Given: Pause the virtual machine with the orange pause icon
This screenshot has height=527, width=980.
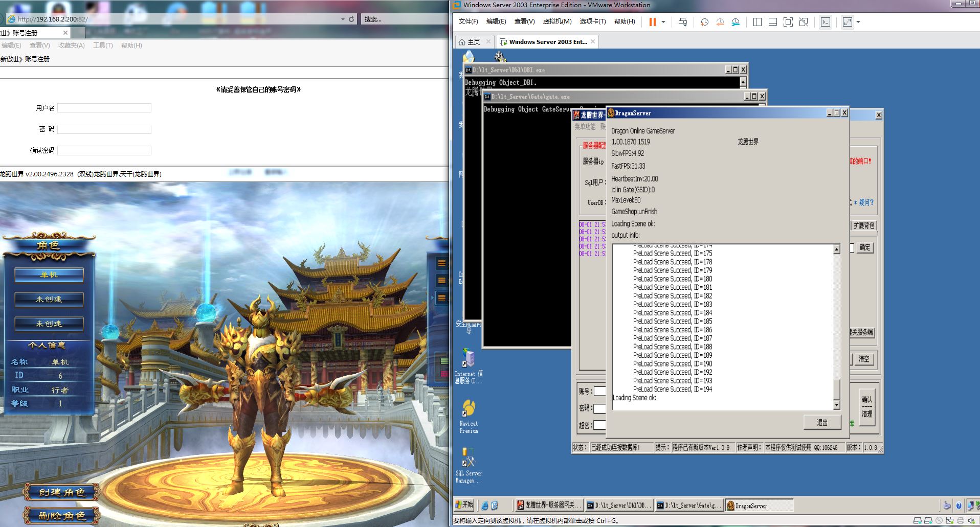Looking at the screenshot, I should pos(652,22).
